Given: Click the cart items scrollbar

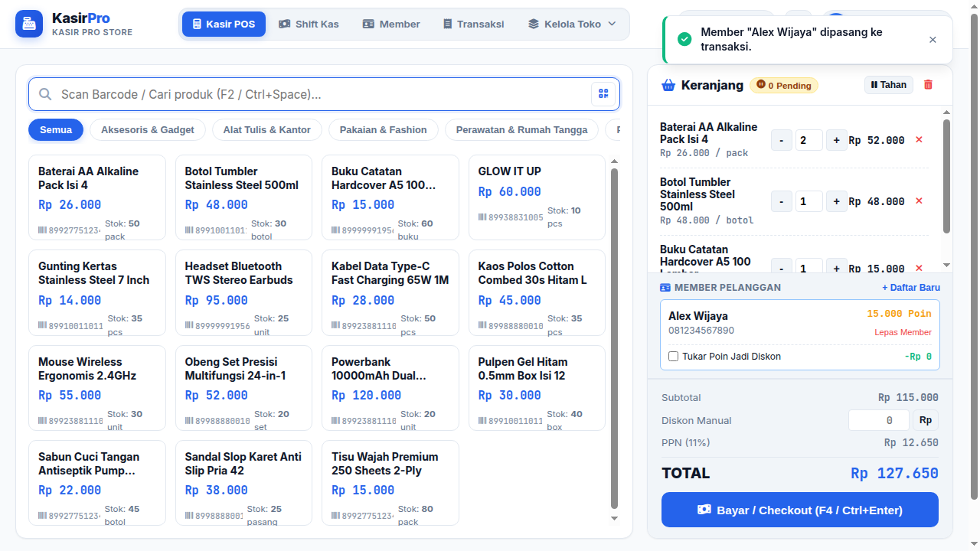Looking at the screenshot, I should click(946, 176).
